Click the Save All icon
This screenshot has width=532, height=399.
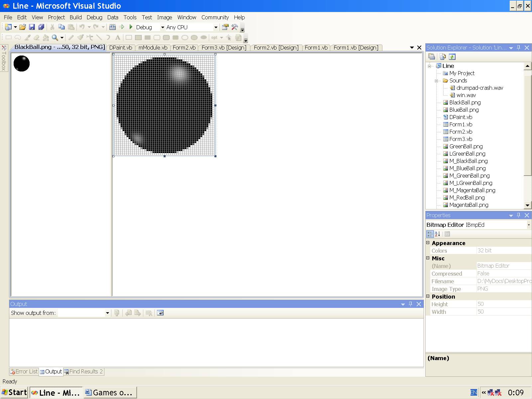pyautogui.click(x=41, y=27)
